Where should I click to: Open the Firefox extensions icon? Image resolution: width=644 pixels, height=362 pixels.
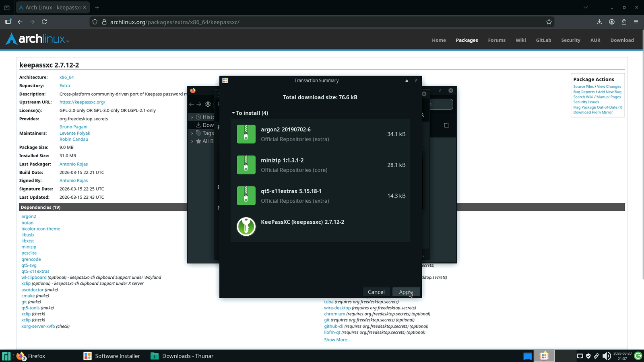coord(624,22)
